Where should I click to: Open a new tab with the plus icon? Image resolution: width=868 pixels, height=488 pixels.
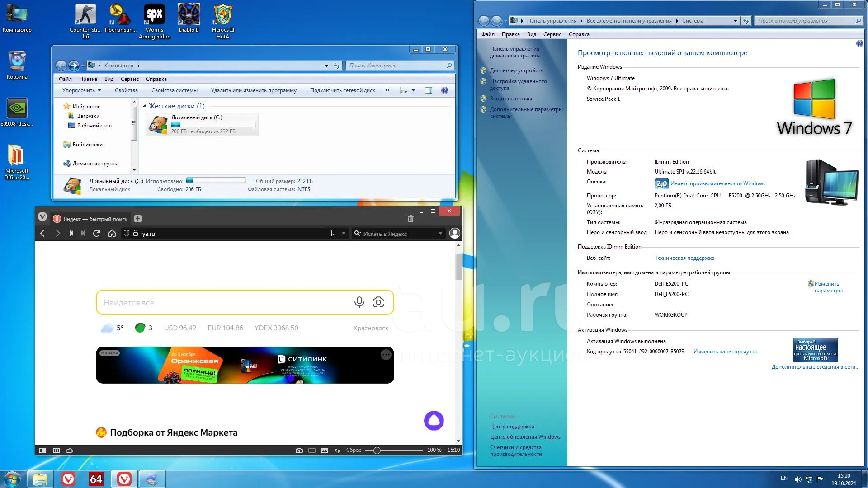[x=138, y=219]
